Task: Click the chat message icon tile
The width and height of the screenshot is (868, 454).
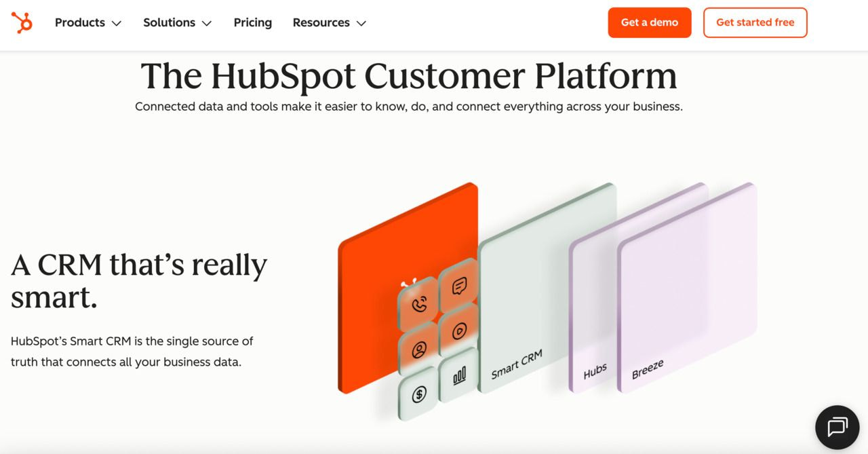Action: [459, 286]
